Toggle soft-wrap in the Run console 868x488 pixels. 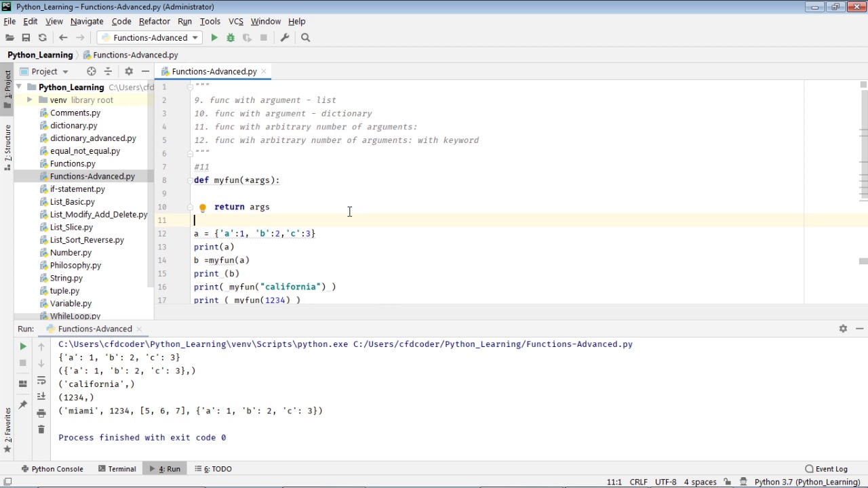point(41,381)
